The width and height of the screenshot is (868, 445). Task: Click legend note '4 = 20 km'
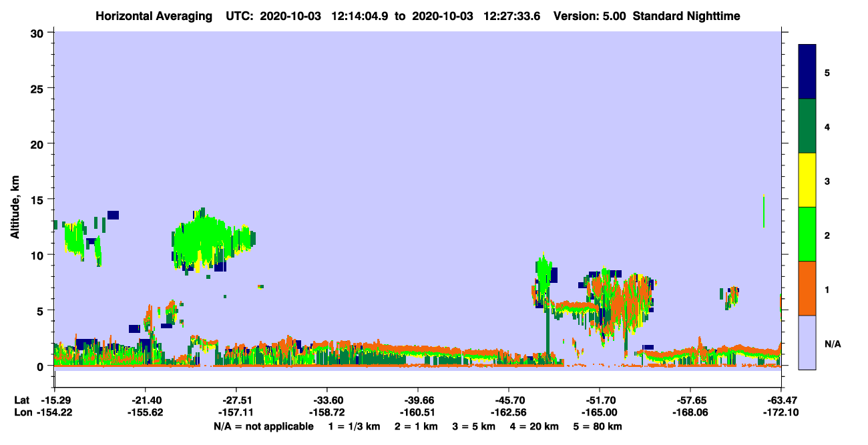click(535, 426)
